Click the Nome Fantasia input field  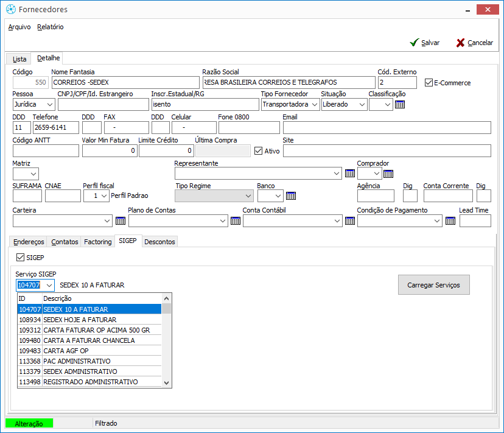pos(125,82)
